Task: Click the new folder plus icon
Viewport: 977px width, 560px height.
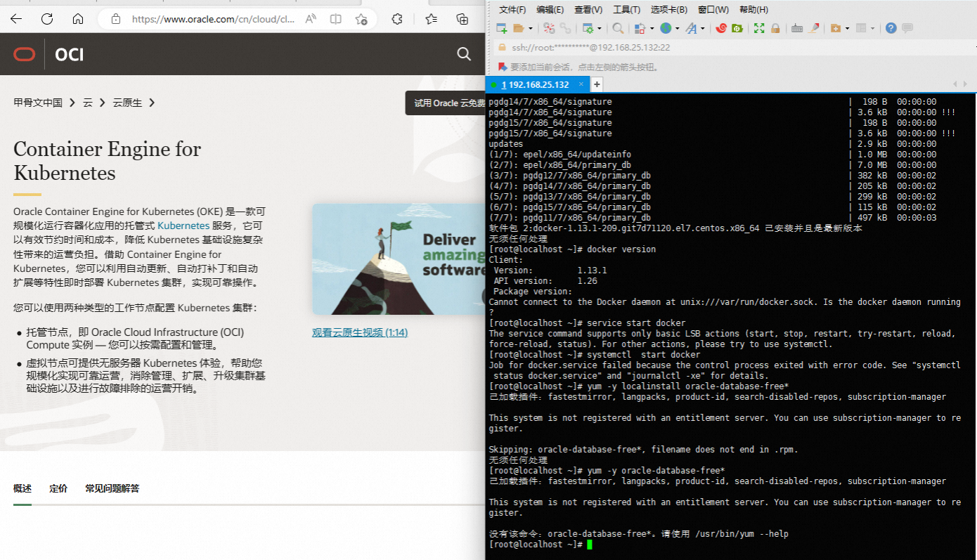Action: [x=836, y=28]
